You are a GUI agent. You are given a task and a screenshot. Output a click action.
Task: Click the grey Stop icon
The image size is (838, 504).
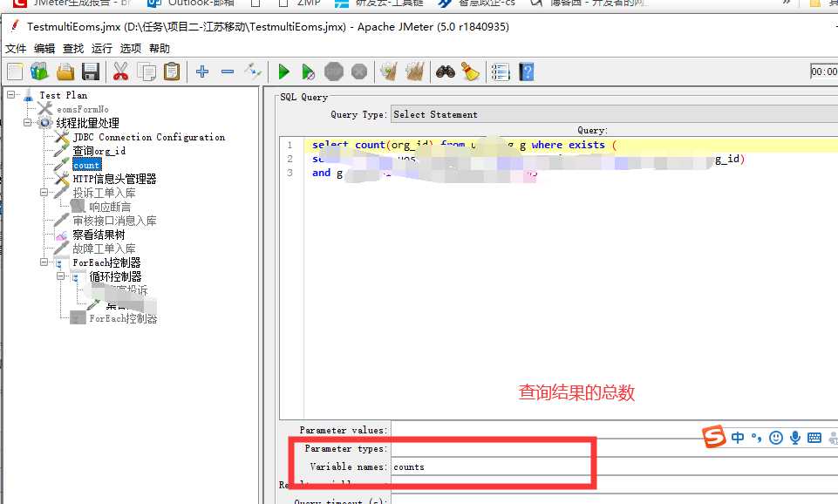pos(334,72)
